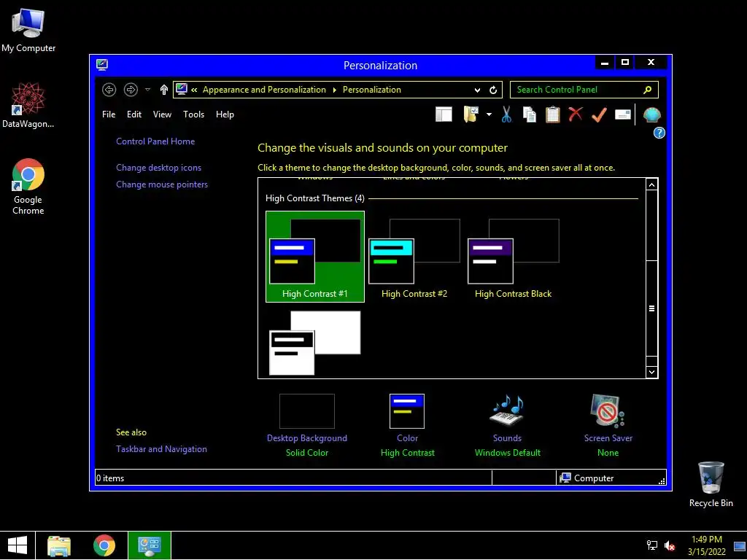Open the Edit menu
The width and height of the screenshot is (747, 560).
(134, 114)
